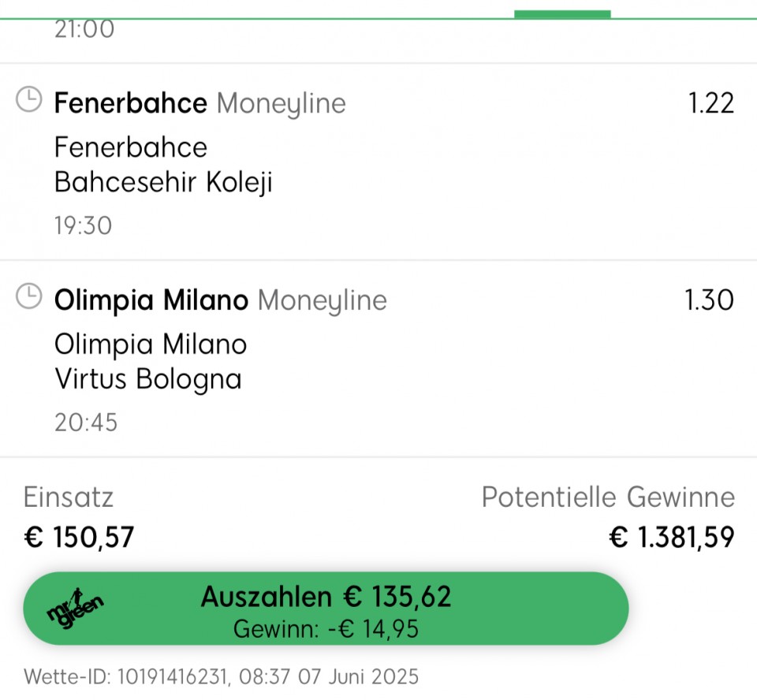Click the 1.30 odds value
This screenshot has width=757, height=700.
[709, 300]
